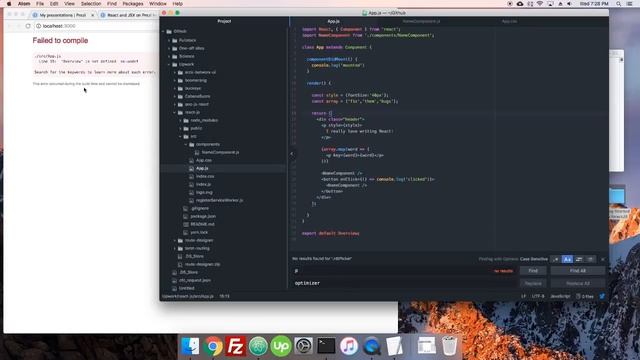Switch to 'React and JSX on Prezi' Chrome tab
Screen dimensions: 640x360
click(129, 15)
